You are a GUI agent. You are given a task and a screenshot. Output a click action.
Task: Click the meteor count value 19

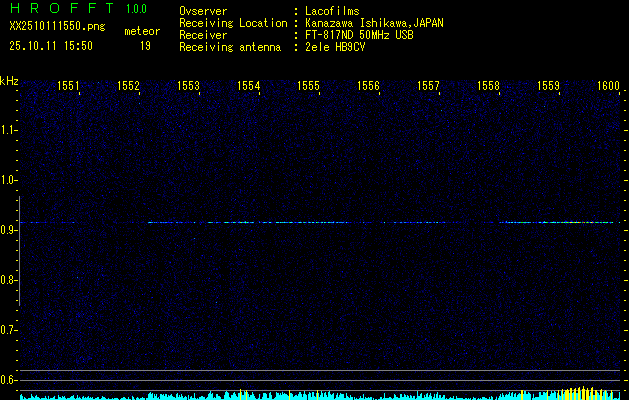point(145,46)
